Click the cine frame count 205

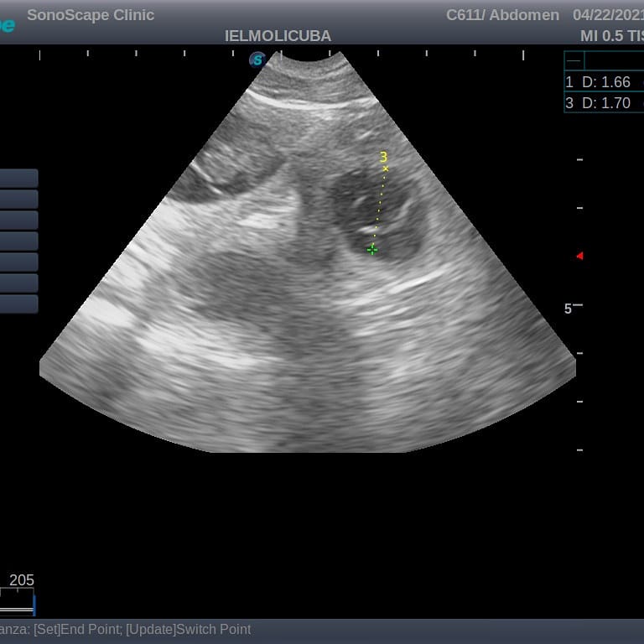click(22, 580)
